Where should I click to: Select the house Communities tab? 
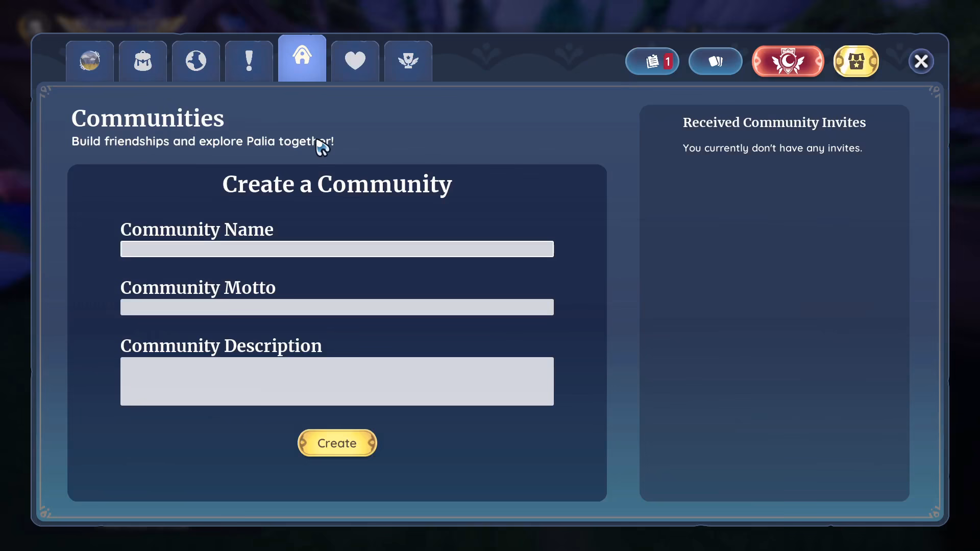(x=302, y=58)
